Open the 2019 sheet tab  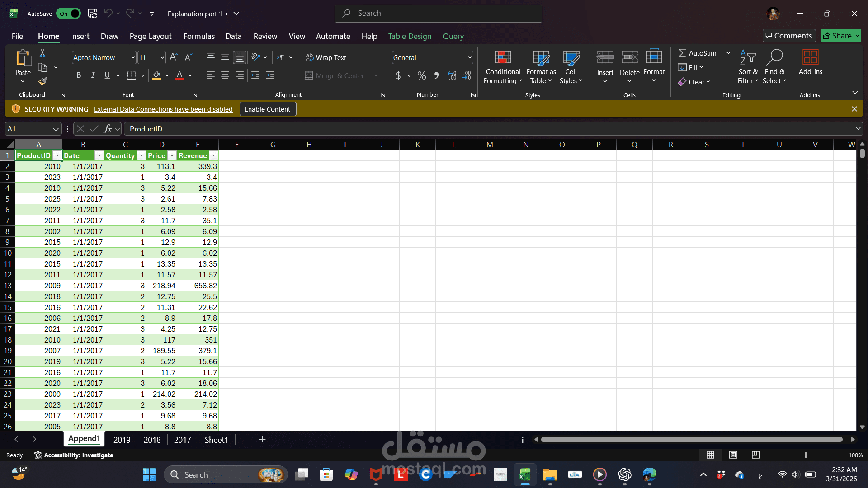click(122, 439)
